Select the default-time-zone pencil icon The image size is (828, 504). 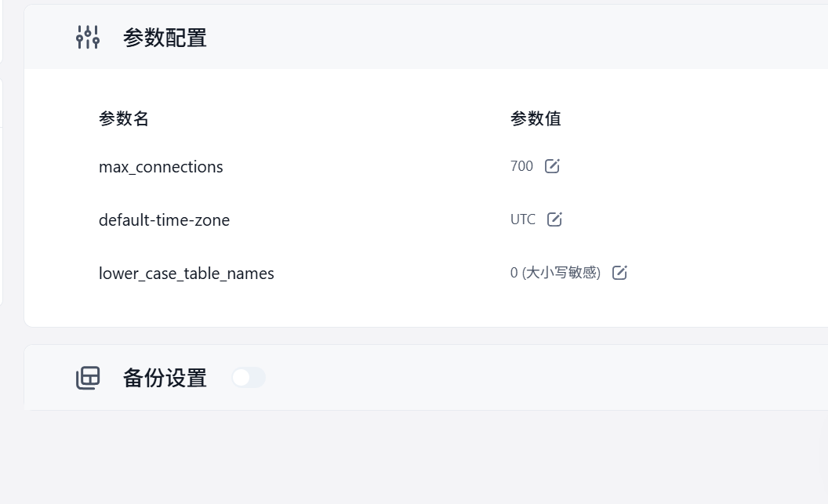(x=554, y=219)
